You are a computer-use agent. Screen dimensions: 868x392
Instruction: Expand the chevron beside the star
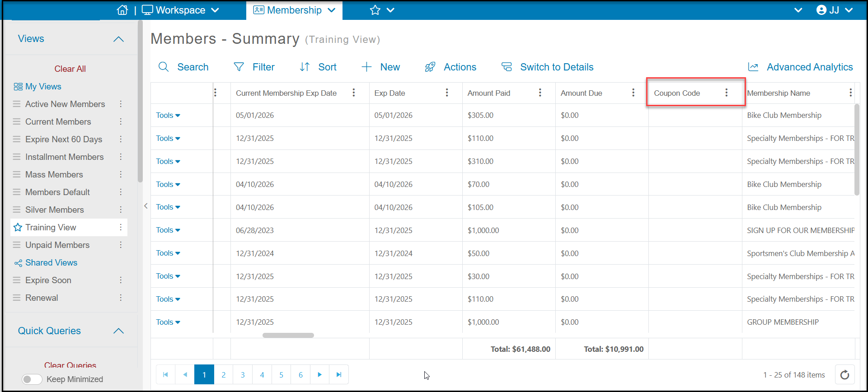[x=391, y=10]
